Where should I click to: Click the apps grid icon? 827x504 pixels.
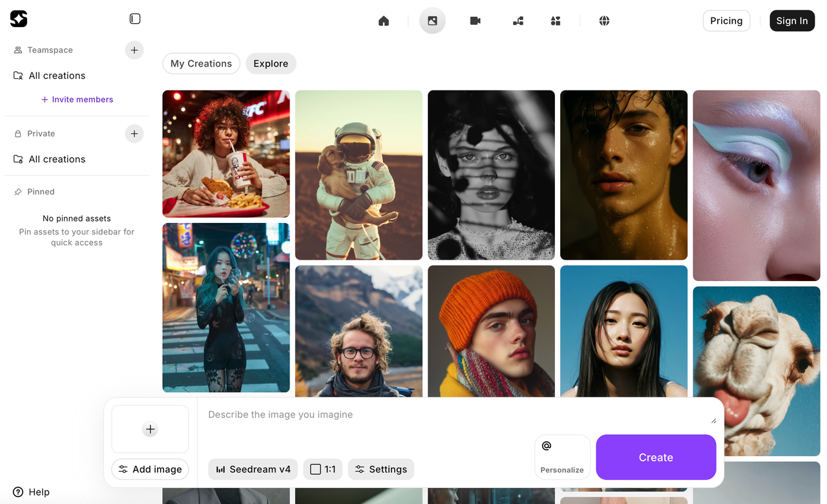pyautogui.click(x=556, y=21)
